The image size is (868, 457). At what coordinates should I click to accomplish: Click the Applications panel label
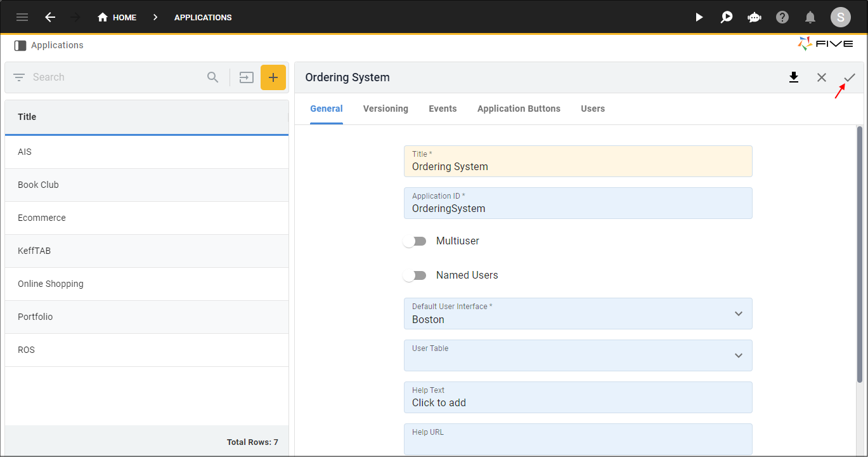click(x=57, y=45)
